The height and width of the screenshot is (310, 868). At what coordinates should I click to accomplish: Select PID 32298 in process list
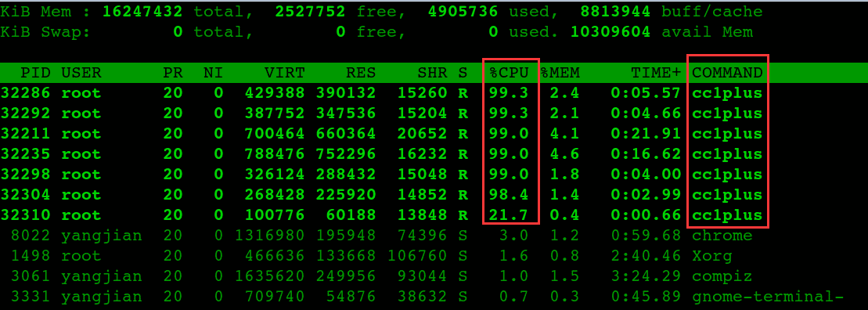pos(26,175)
